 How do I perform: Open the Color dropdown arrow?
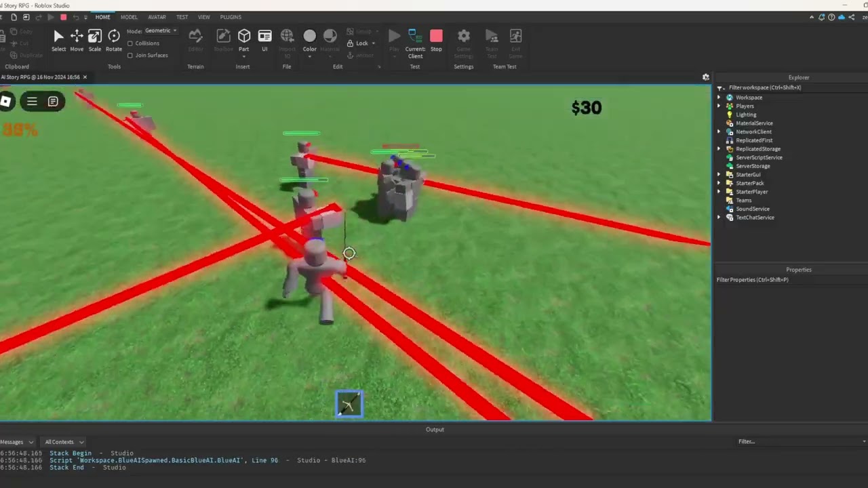pyautogui.click(x=309, y=56)
